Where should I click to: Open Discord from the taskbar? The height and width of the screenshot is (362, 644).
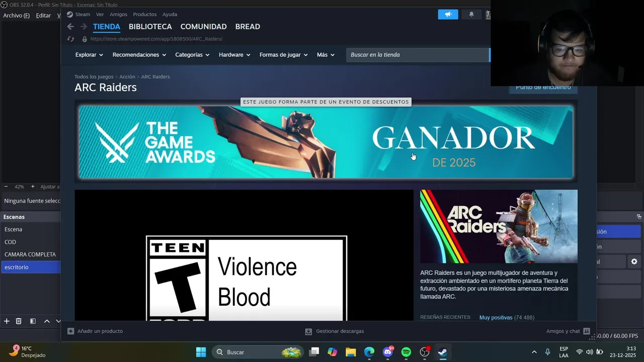point(388,352)
